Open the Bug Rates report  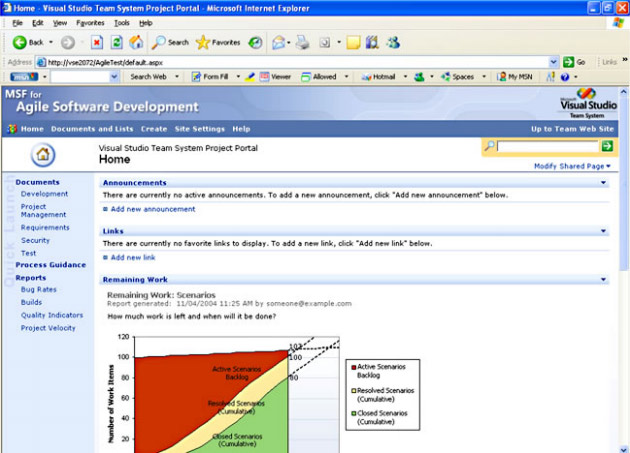pos(39,289)
